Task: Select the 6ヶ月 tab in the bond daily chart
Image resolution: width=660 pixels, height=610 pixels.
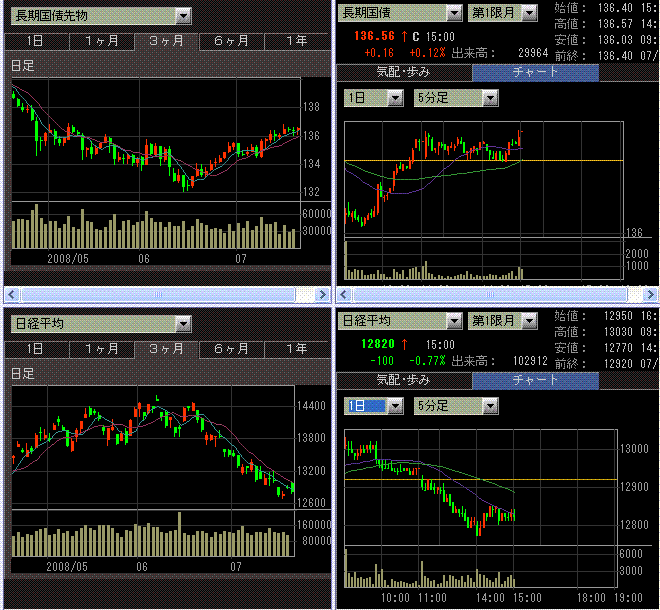Action: point(232,41)
